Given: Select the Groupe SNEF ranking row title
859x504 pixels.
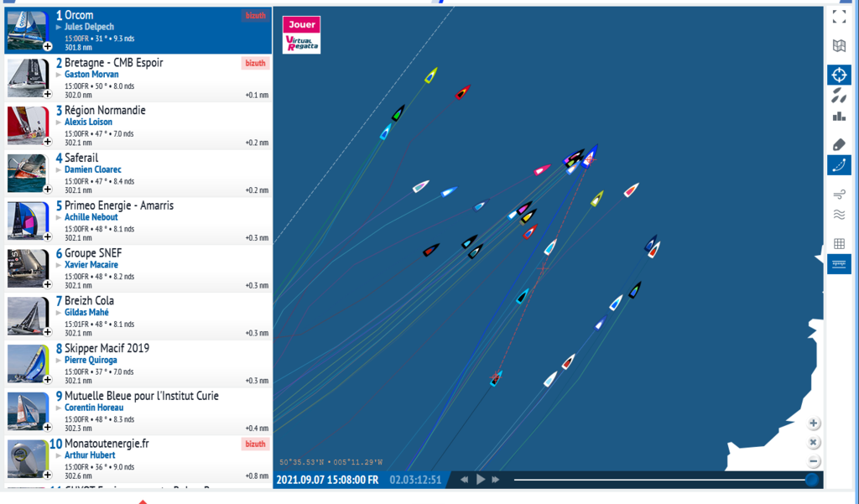Looking at the screenshot, I should coord(93,253).
